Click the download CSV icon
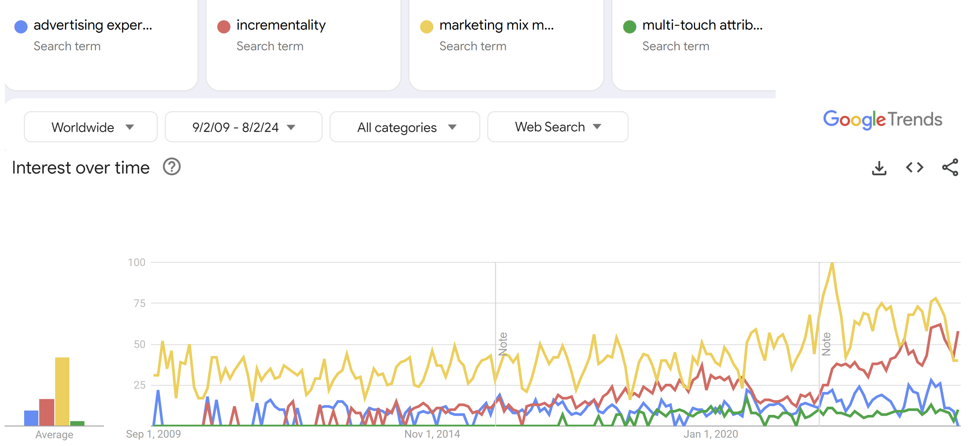Screen dimensions: 980x446 click(x=879, y=168)
